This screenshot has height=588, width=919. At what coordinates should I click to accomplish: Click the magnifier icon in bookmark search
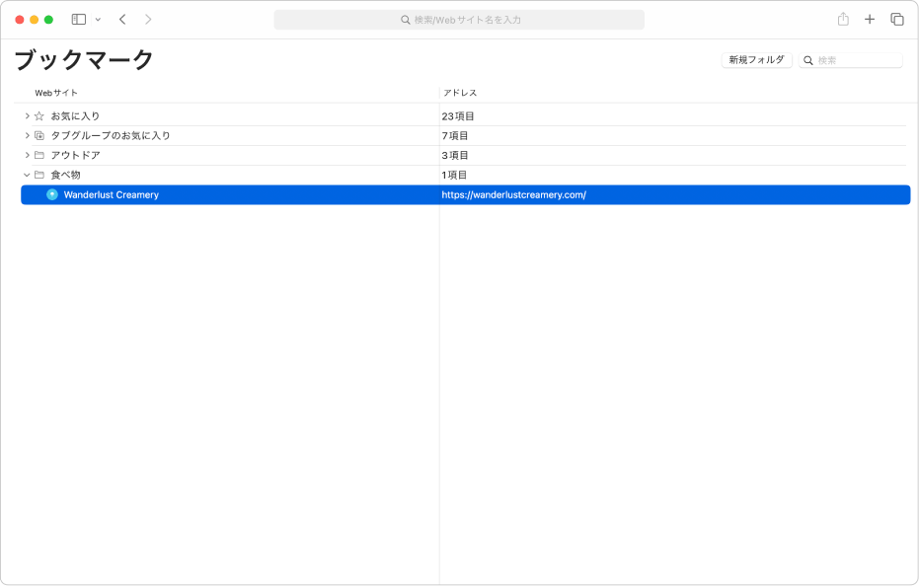click(808, 60)
